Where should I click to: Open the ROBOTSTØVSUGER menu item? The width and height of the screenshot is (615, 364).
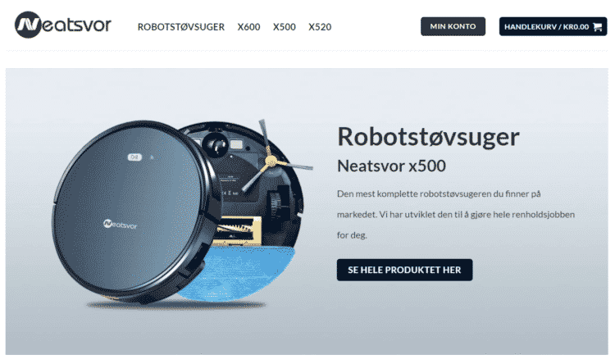point(181,27)
